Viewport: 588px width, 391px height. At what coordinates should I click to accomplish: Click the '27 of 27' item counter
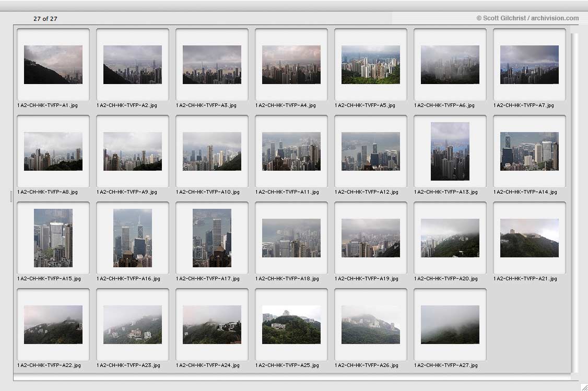(45, 19)
